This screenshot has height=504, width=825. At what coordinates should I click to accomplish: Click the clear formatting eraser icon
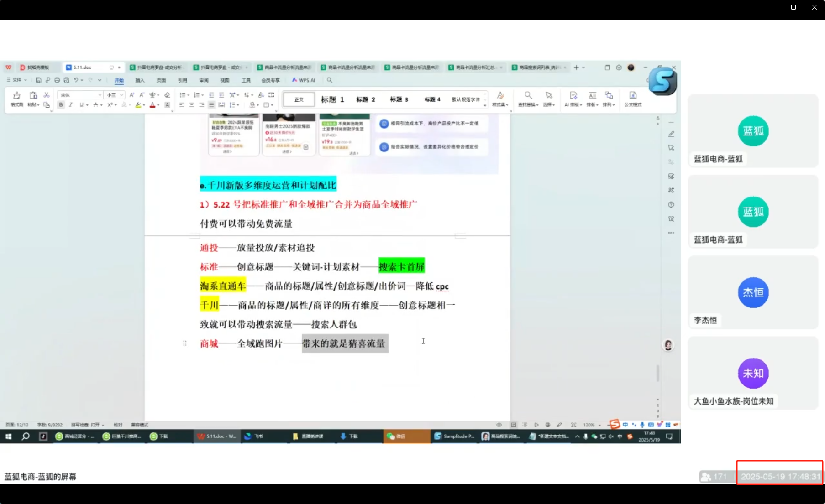[167, 95]
